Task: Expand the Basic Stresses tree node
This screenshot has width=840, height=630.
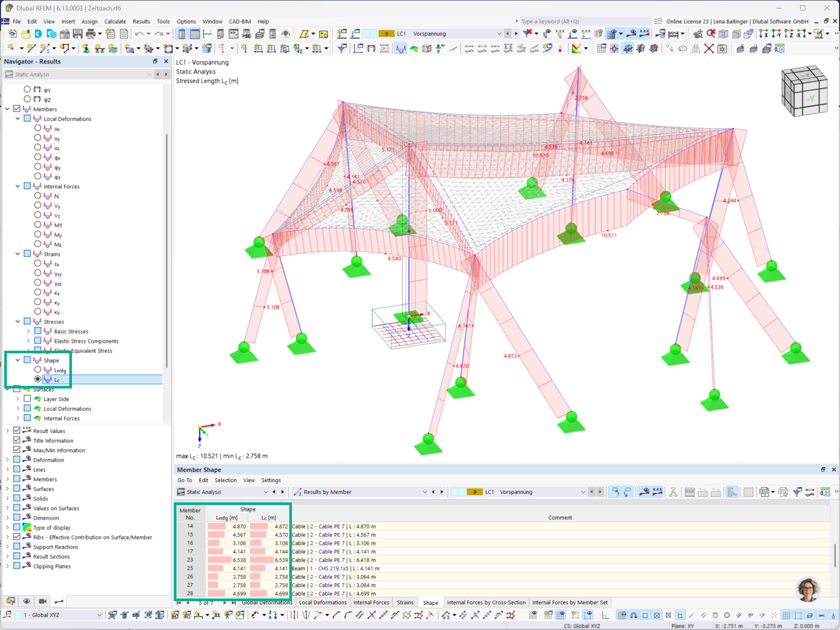Action: click(28, 331)
